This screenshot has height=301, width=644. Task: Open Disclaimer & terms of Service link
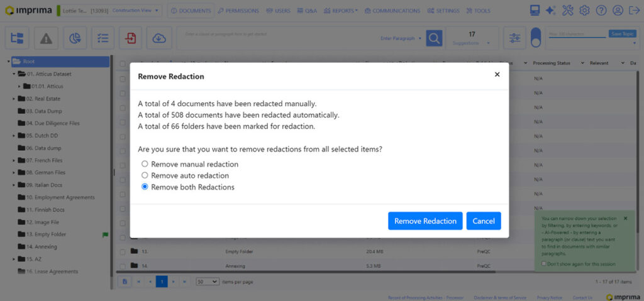(x=500, y=298)
